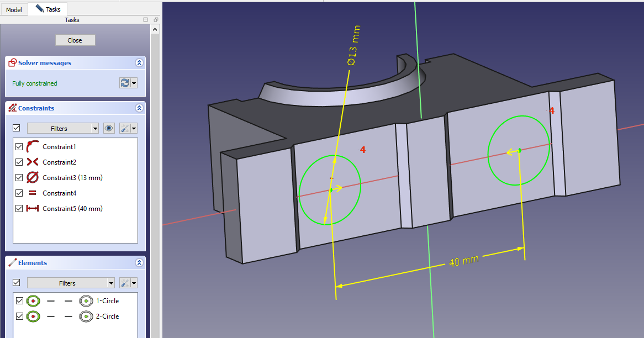644x338 pixels.
Task: Click the 2-Circle center point icon
Action: [86, 316]
